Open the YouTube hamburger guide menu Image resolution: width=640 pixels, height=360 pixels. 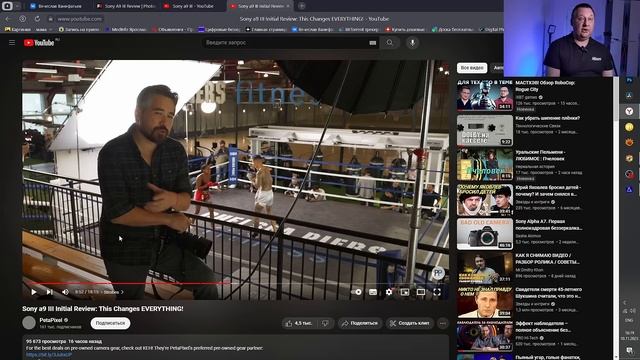(x=12, y=42)
